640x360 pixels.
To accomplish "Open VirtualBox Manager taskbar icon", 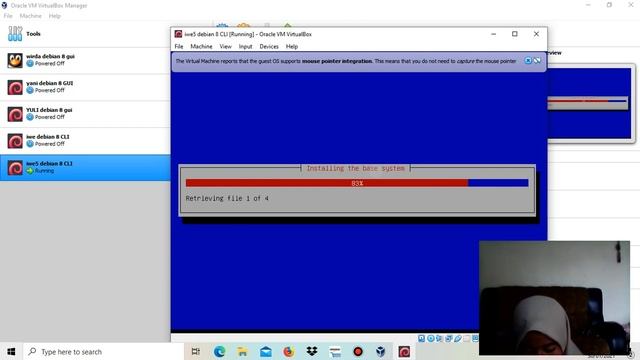I will (381, 351).
